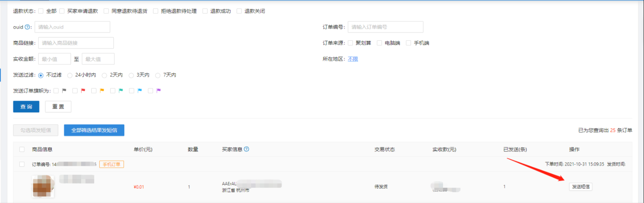Click the 操作 column header
644x203 pixels.
click(574, 149)
